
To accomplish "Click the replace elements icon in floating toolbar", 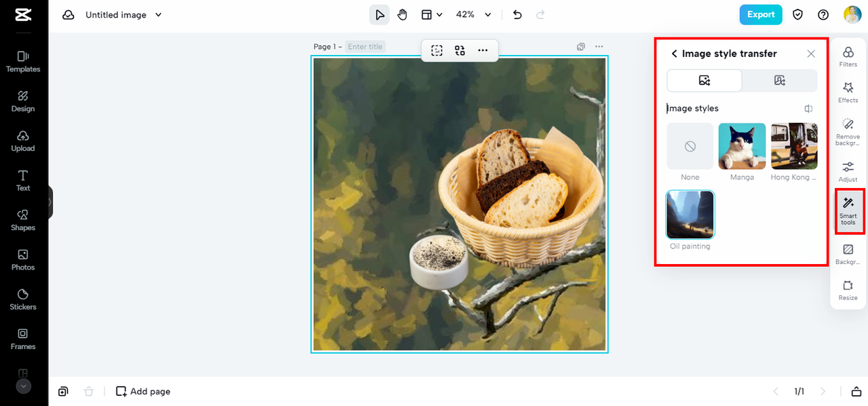I will 460,50.
